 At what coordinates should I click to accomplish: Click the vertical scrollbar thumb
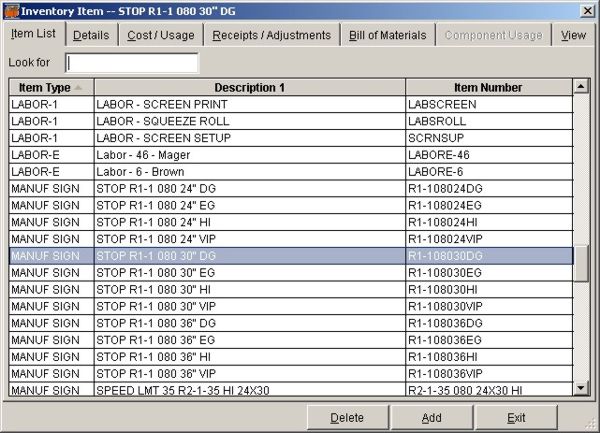581,264
